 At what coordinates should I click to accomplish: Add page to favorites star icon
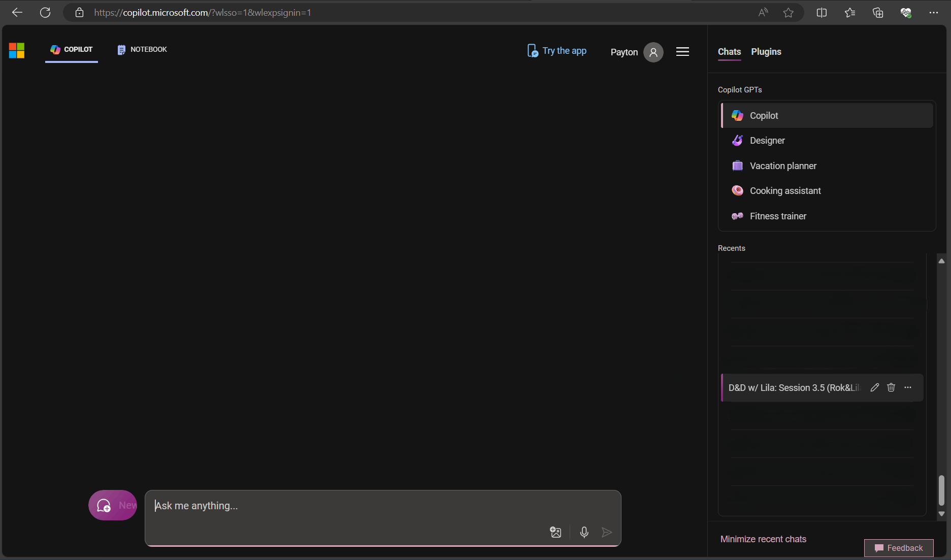point(788,13)
